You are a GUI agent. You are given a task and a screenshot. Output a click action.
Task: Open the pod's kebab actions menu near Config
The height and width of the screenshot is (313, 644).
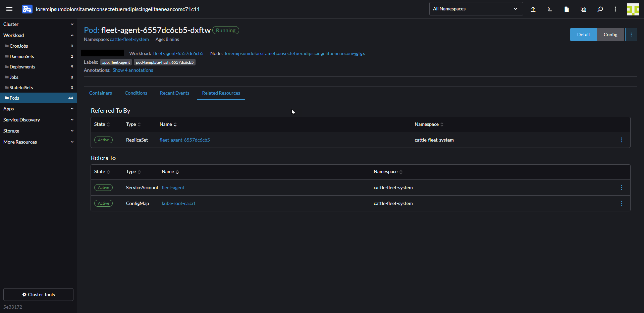pyautogui.click(x=631, y=34)
